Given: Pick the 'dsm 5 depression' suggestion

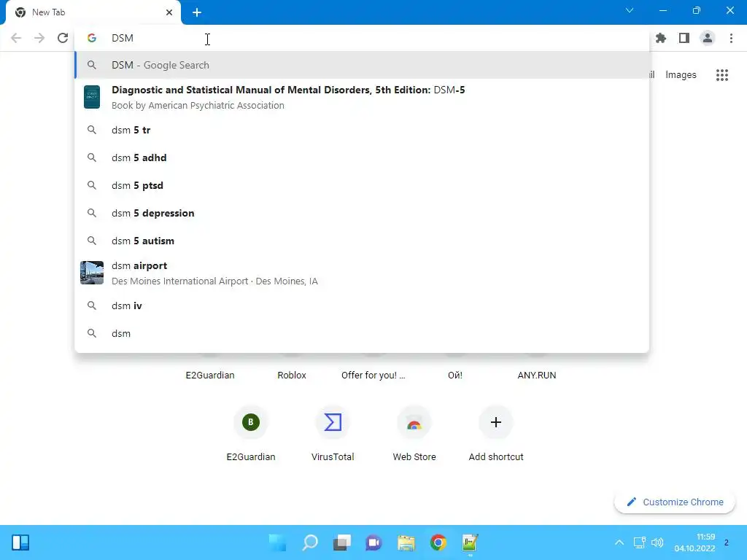Looking at the screenshot, I should [362, 213].
